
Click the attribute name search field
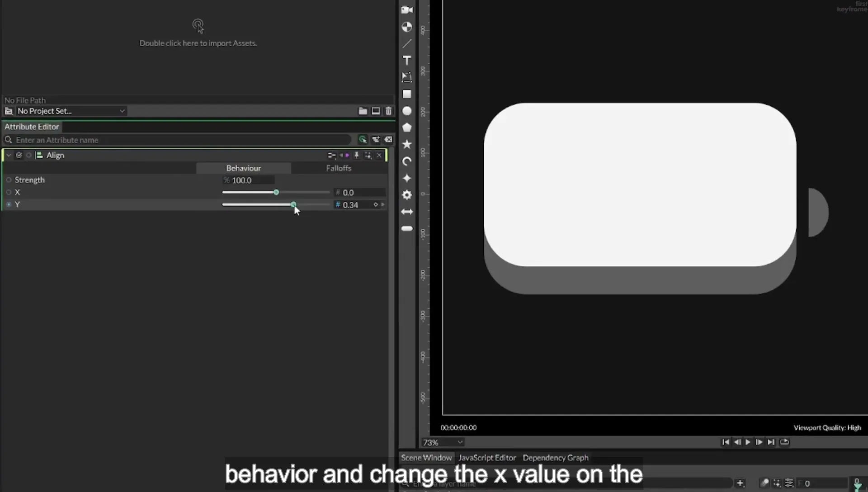coord(181,140)
